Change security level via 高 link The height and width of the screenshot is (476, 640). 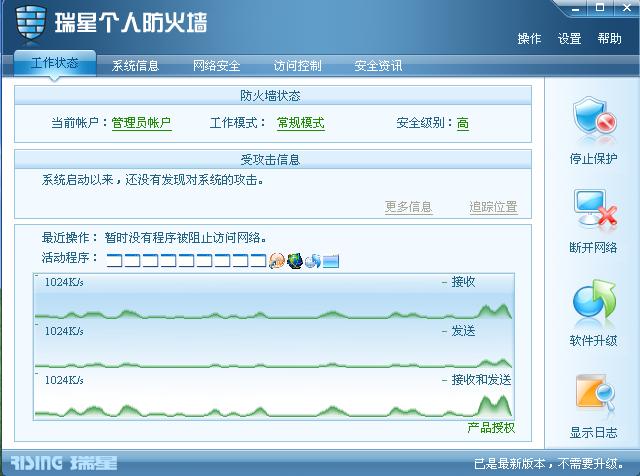coord(462,122)
